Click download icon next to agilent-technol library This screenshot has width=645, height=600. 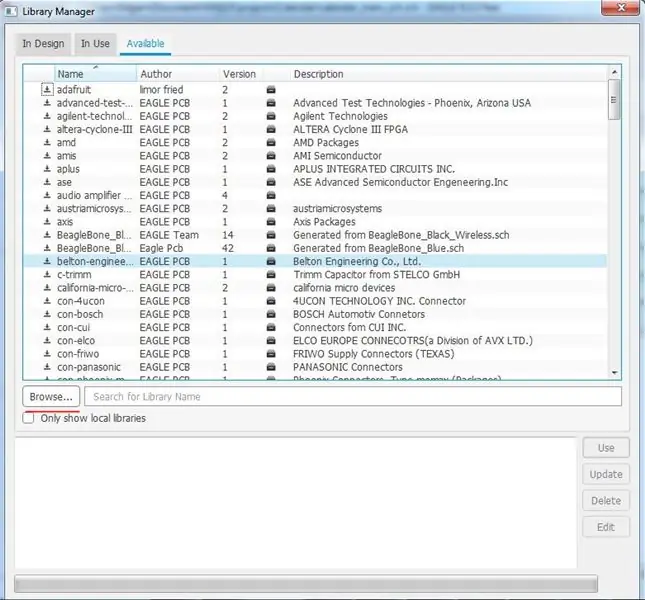47,116
